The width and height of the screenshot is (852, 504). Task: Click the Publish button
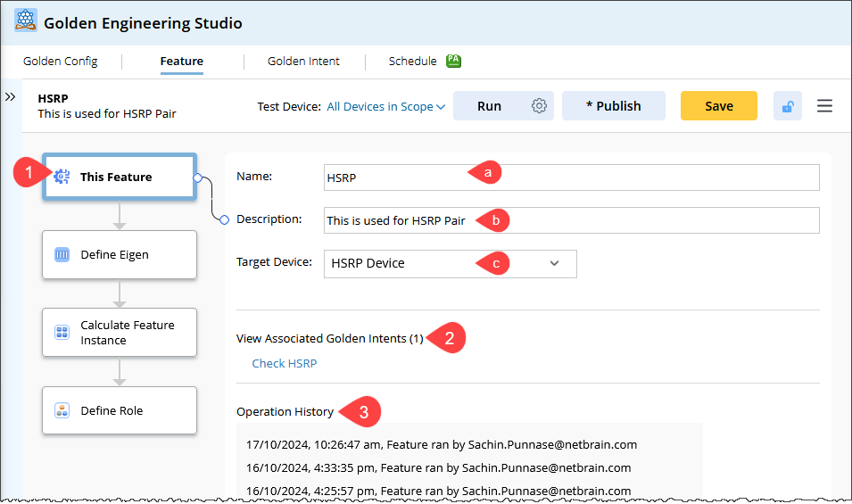pos(613,106)
